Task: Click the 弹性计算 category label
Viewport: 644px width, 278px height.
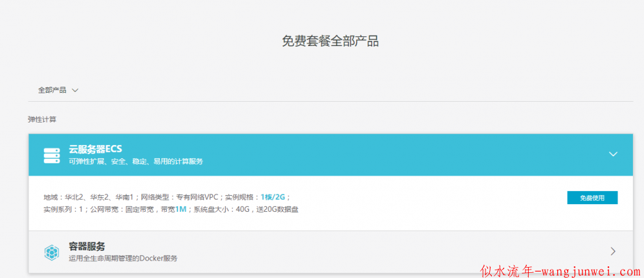Action: (x=42, y=120)
